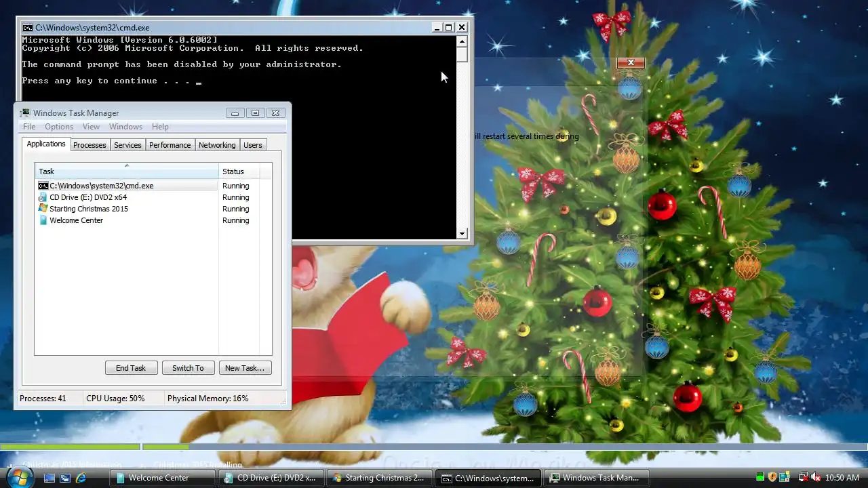Open the File menu in Task Manager

(29, 127)
